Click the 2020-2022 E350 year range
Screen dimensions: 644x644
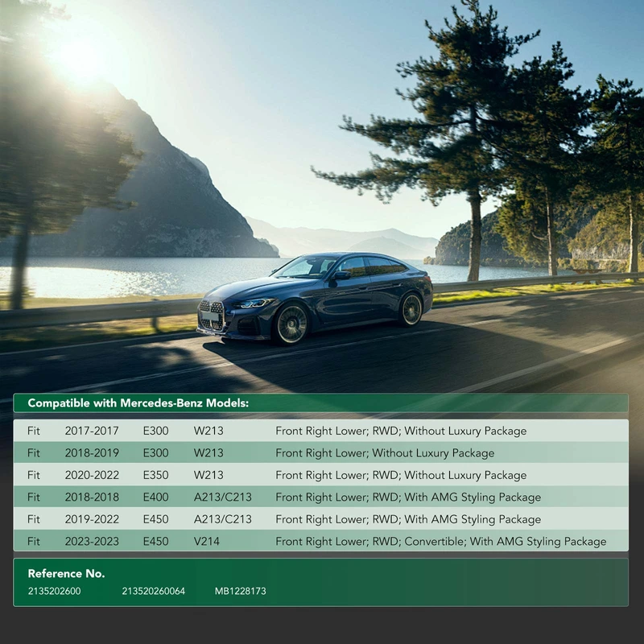pos(92,475)
